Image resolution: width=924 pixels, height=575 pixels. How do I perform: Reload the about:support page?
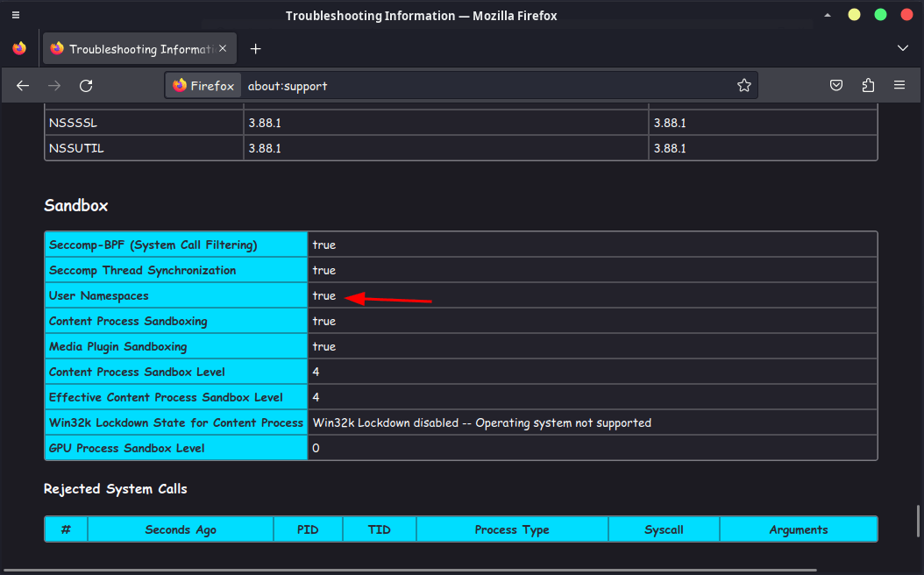[x=85, y=85]
